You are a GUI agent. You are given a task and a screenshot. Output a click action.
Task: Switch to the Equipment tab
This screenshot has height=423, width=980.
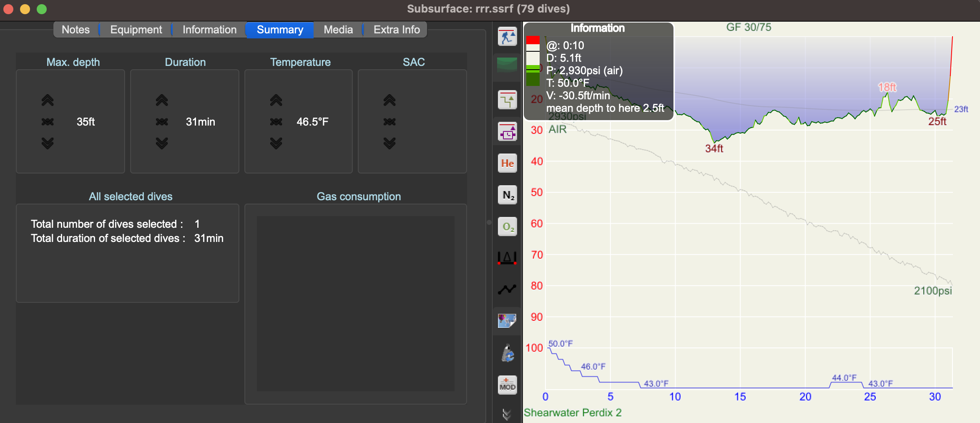(136, 29)
